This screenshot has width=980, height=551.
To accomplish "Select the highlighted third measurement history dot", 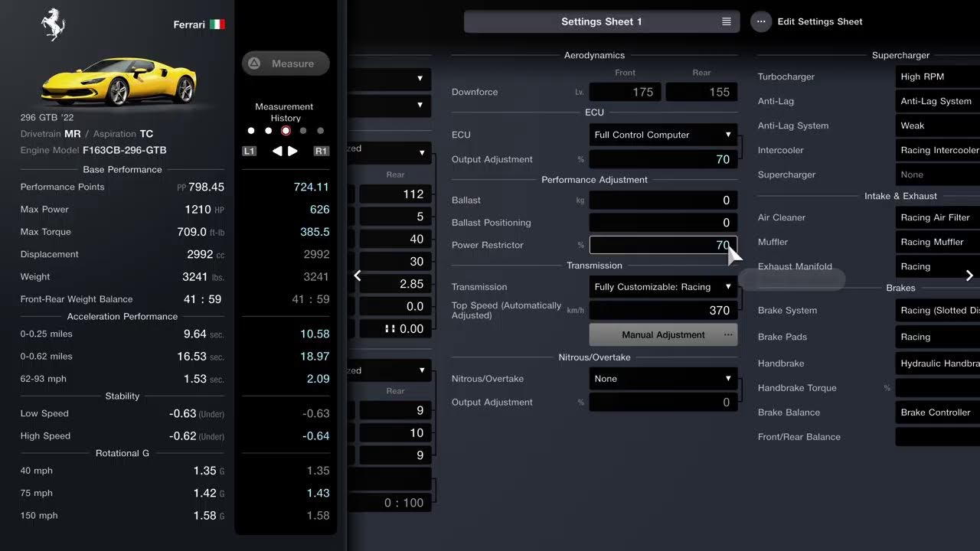I will [x=286, y=131].
